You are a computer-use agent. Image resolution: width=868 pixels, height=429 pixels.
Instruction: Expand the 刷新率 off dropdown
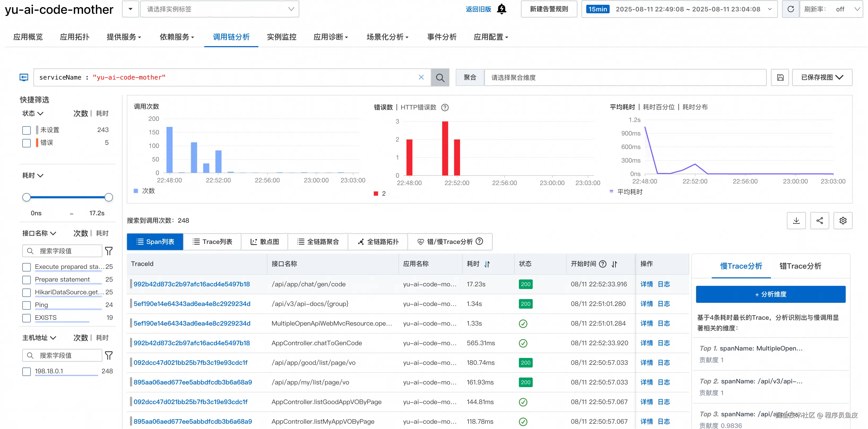(846, 9)
